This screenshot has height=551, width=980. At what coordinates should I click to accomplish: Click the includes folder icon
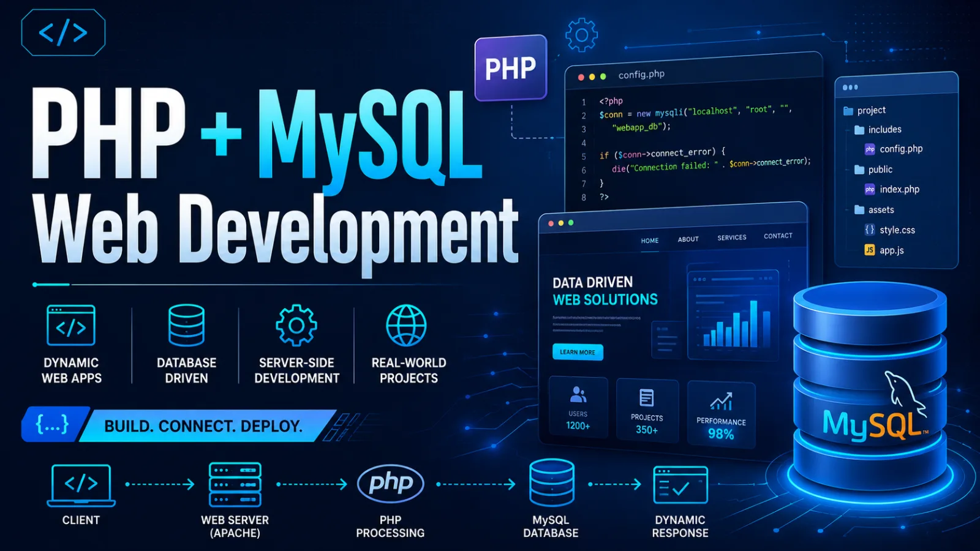tap(859, 130)
